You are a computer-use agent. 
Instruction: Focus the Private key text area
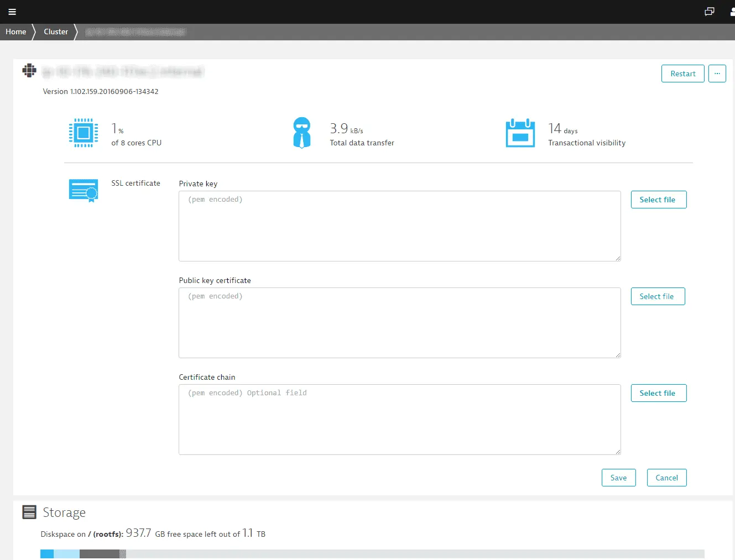click(399, 226)
